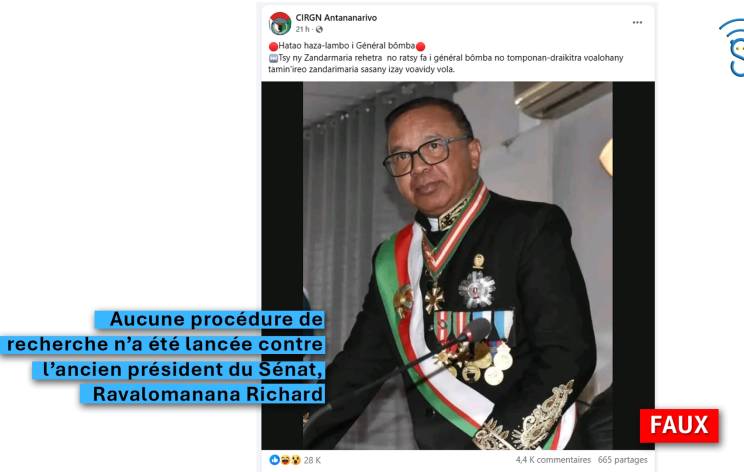The width and height of the screenshot is (744, 472).
Task: Click the red circle emoji after bômba
Action: coord(420,46)
